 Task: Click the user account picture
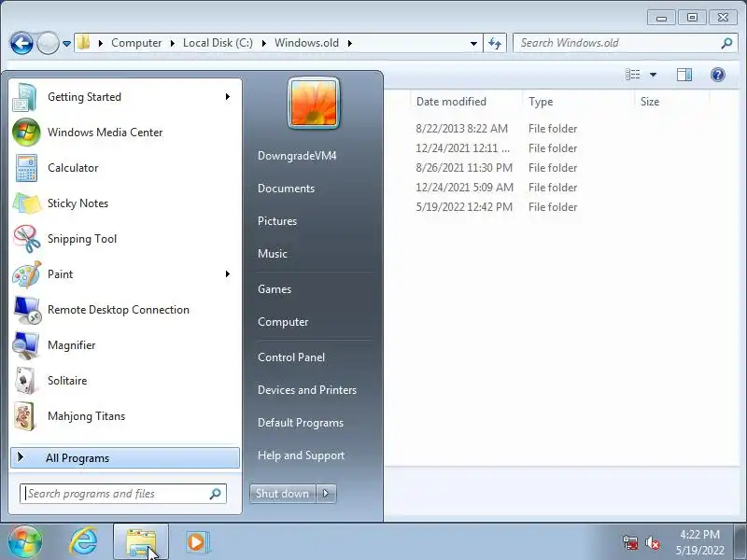click(314, 104)
